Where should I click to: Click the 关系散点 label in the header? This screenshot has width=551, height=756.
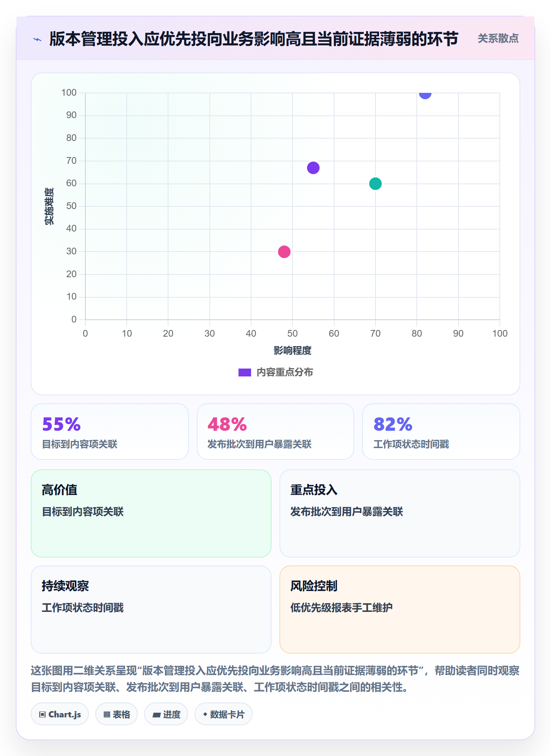[498, 39]
